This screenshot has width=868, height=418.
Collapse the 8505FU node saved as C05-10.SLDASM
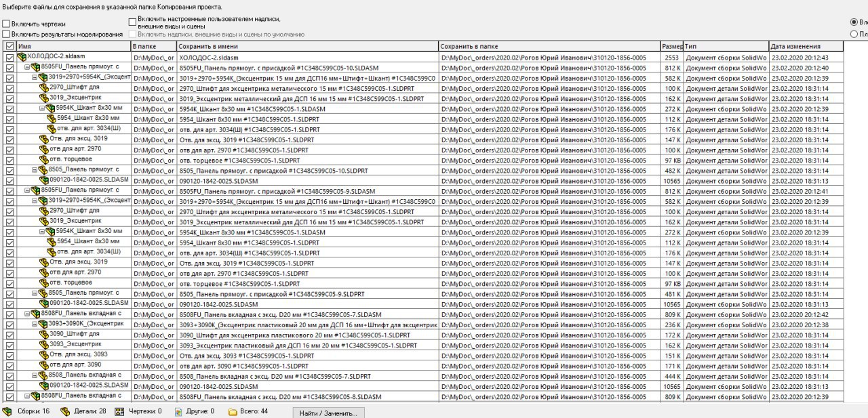27,67
